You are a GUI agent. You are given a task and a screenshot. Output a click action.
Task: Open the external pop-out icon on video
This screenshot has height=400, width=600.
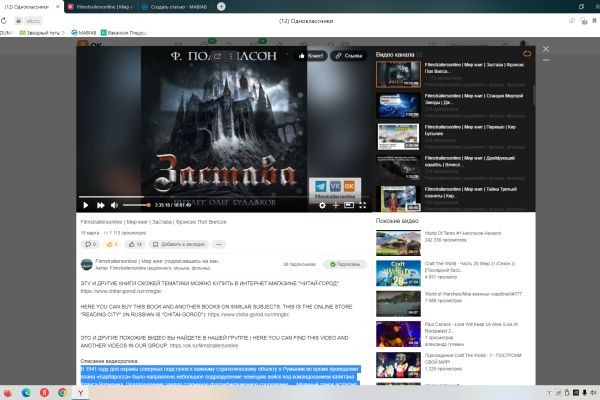[217, 56]
